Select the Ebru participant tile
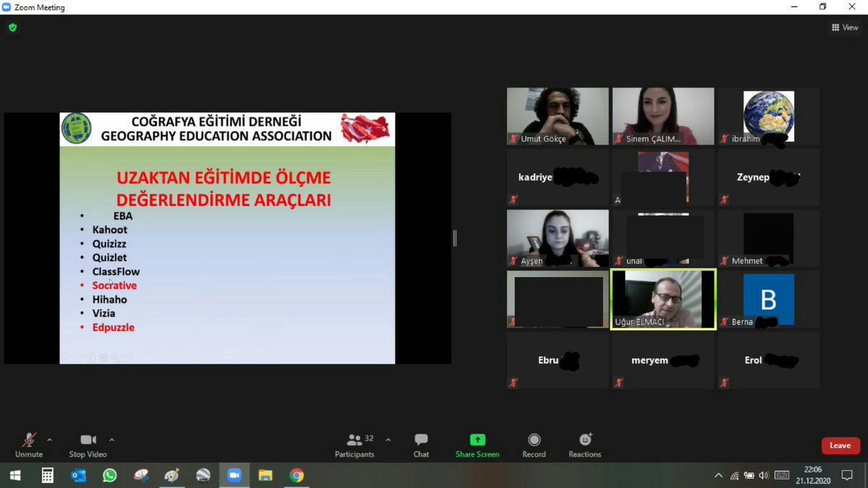The width and height of the screenshot is (868, 488). [x=558, y=360]
